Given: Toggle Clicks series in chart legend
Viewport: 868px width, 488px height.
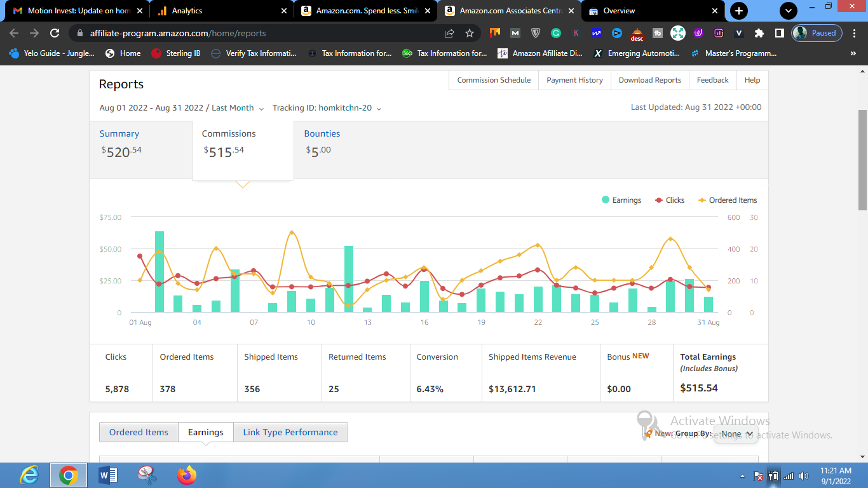Looking at the screenshot, I should pos(670,200).
